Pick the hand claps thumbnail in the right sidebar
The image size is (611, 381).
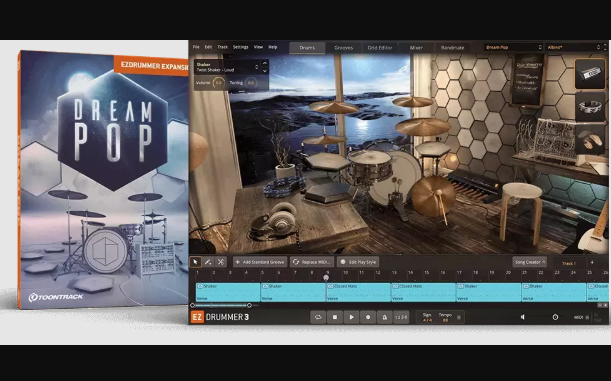pyautogui.click(x=590, y=139)
